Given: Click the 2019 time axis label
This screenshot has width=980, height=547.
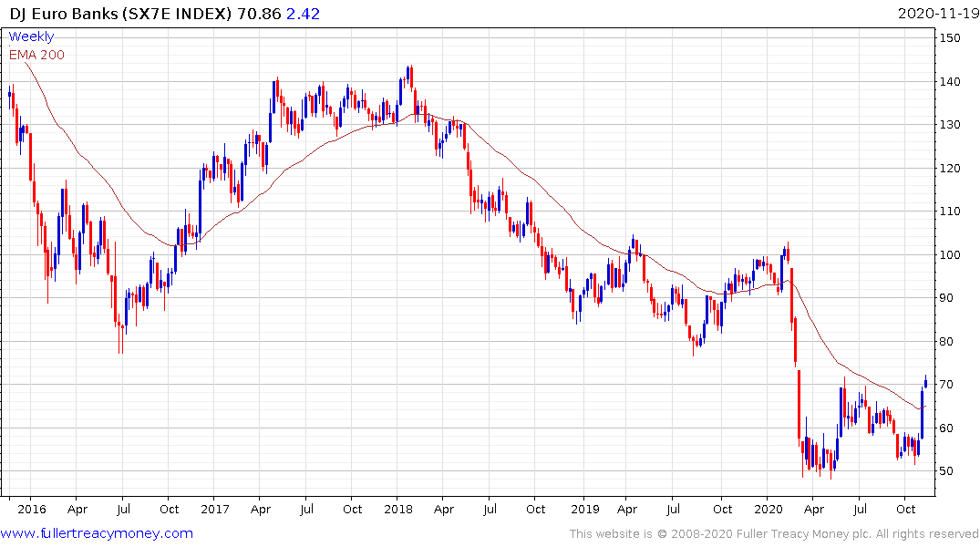Looking at the screenshot, I should tap(585, 509).
